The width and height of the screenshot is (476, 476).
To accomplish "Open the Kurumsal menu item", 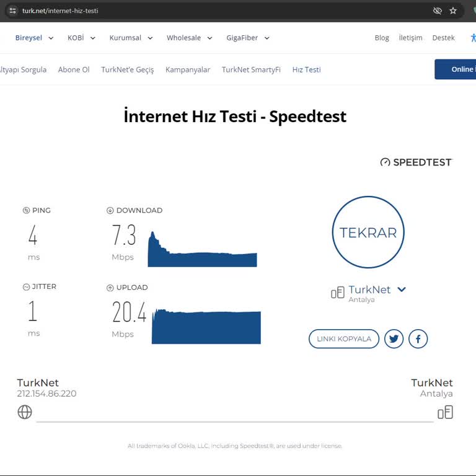I will point(125,38).
